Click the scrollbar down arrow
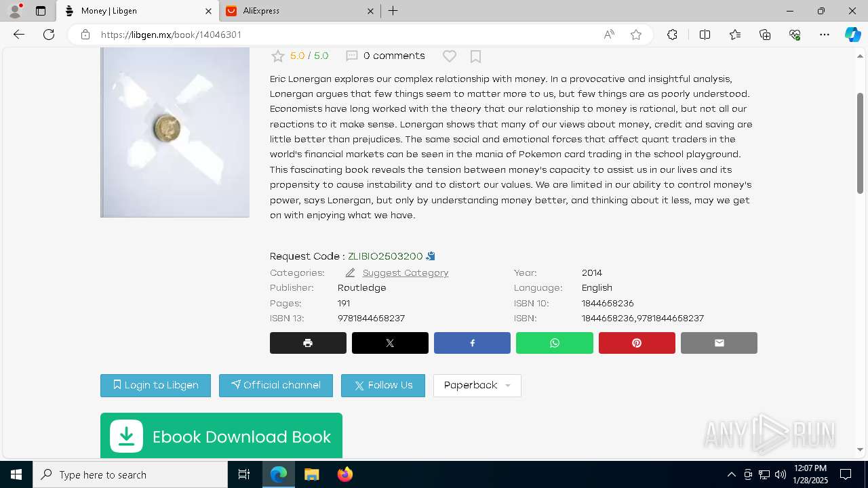This screenshot has width=868, height=488. click(860, 449)
